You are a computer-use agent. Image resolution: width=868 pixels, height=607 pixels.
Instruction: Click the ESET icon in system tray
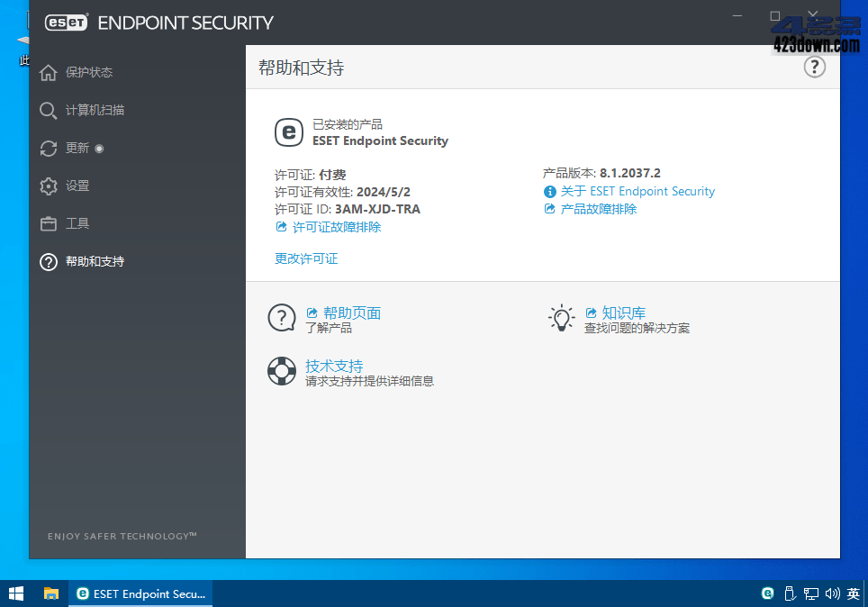tap(768, 593)
